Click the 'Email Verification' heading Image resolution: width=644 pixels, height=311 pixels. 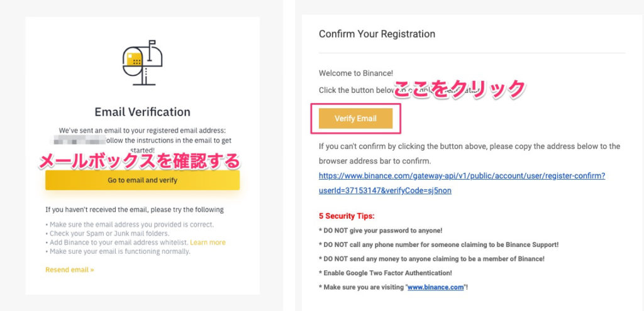(142, 112)
